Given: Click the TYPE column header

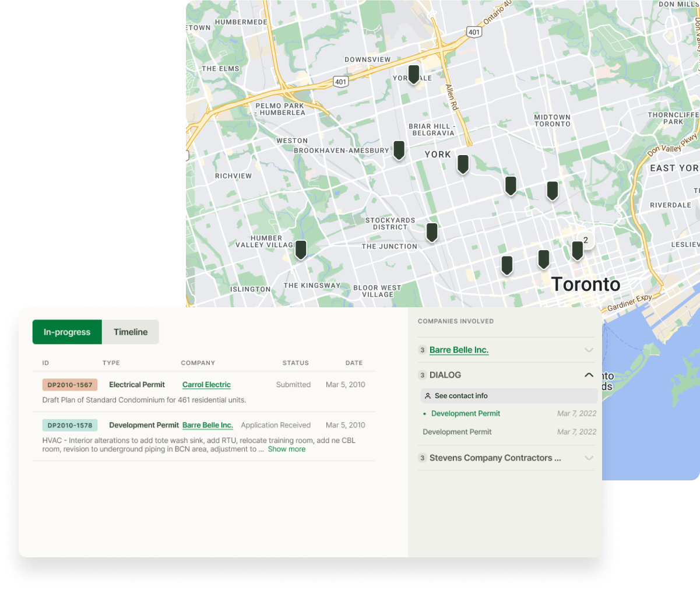Looking at the screenshot, I should (111, 363).
